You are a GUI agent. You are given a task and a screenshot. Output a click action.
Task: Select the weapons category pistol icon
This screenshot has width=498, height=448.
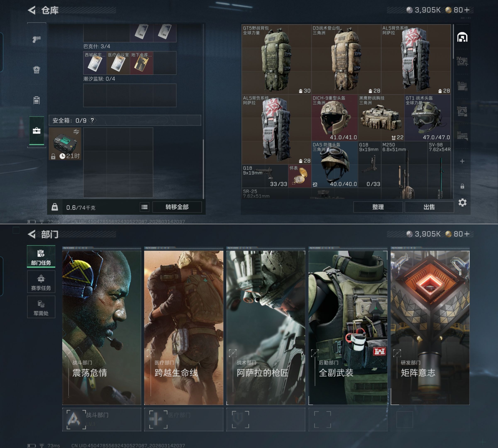(x=37, y=39)
